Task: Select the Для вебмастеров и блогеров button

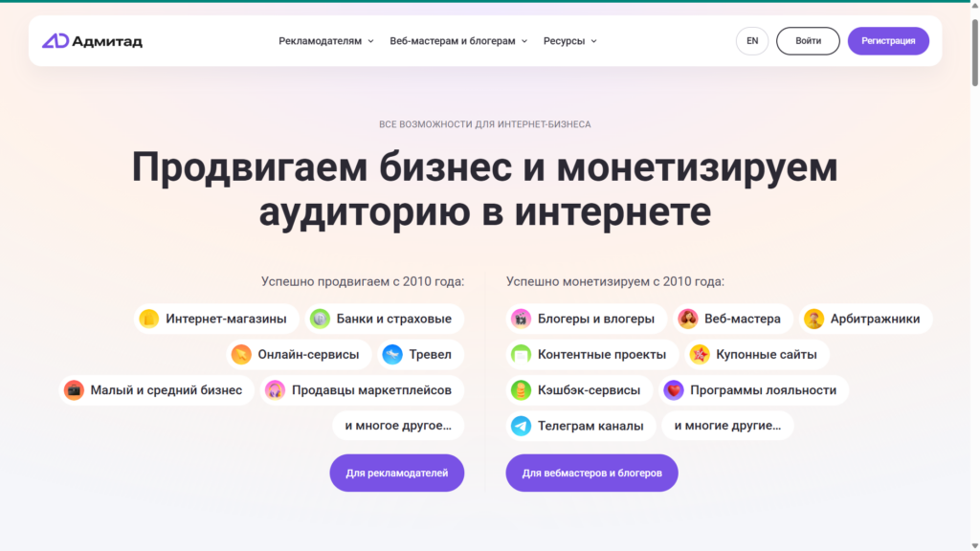Action: click(591, 473)
